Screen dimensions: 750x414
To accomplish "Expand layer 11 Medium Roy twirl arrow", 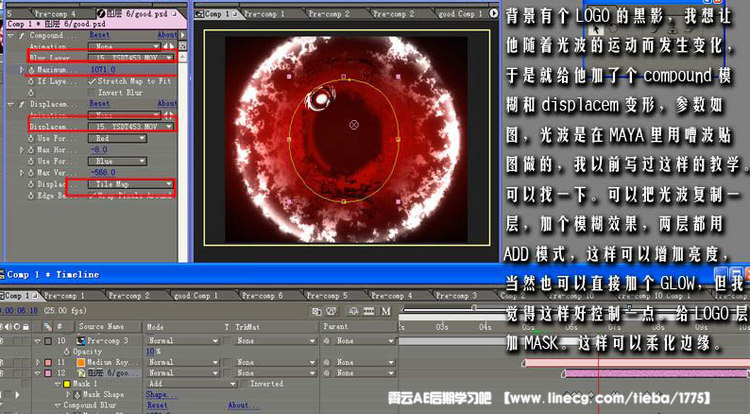I will pyautogui.click(x=38, y=362).
